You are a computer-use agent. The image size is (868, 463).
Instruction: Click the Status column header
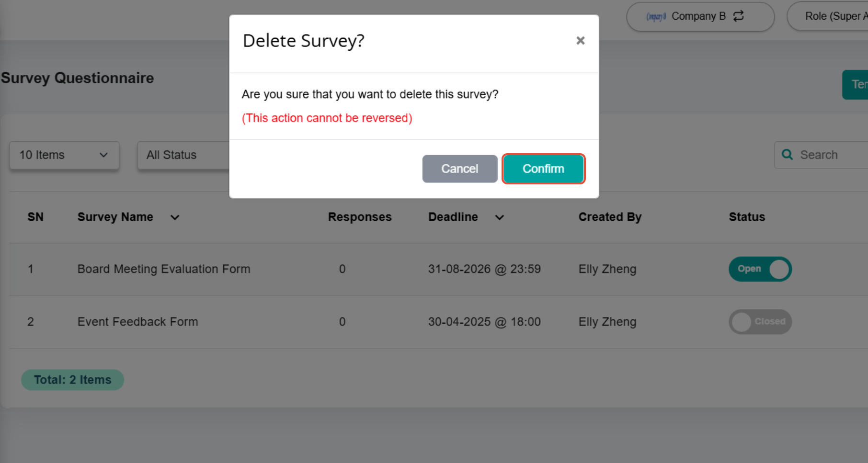(747, 217)
